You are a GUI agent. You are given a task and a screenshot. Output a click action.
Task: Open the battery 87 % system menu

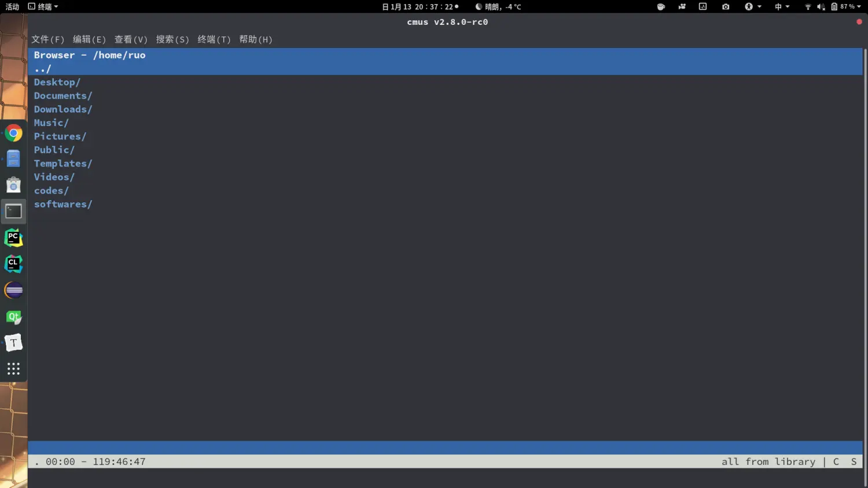(x=846, y=7)
